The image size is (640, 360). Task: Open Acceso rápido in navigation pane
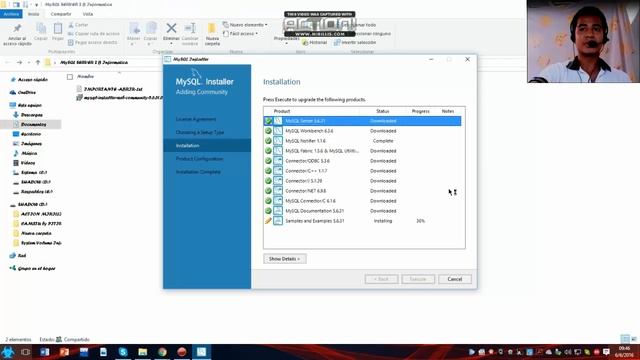point(29,80)
